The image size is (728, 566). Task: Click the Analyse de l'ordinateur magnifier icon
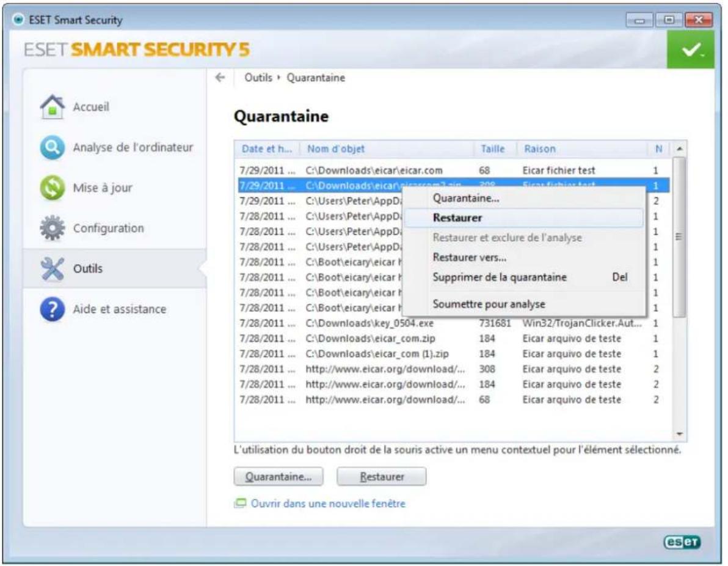(x=52, y=147)
